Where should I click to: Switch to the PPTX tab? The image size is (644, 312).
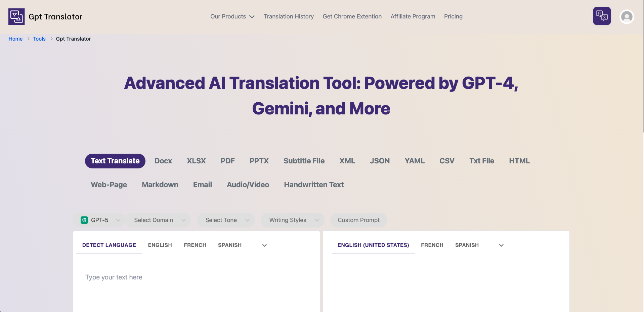[259, 161]
